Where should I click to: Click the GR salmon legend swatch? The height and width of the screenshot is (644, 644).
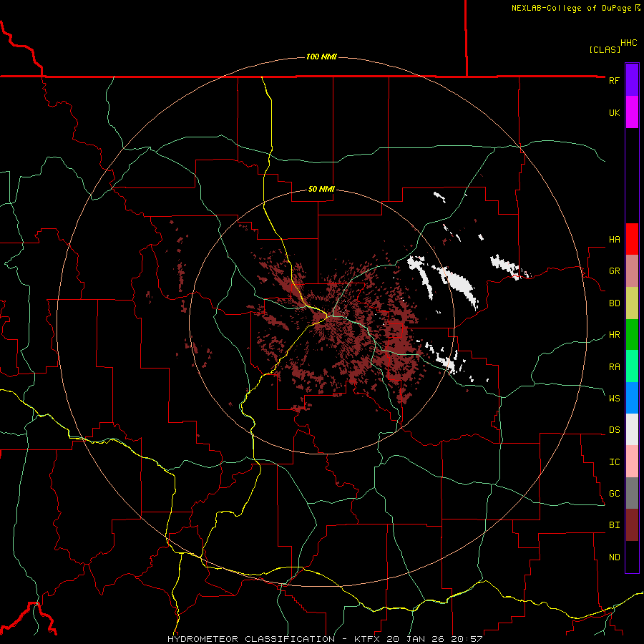[x=632, y=271]
